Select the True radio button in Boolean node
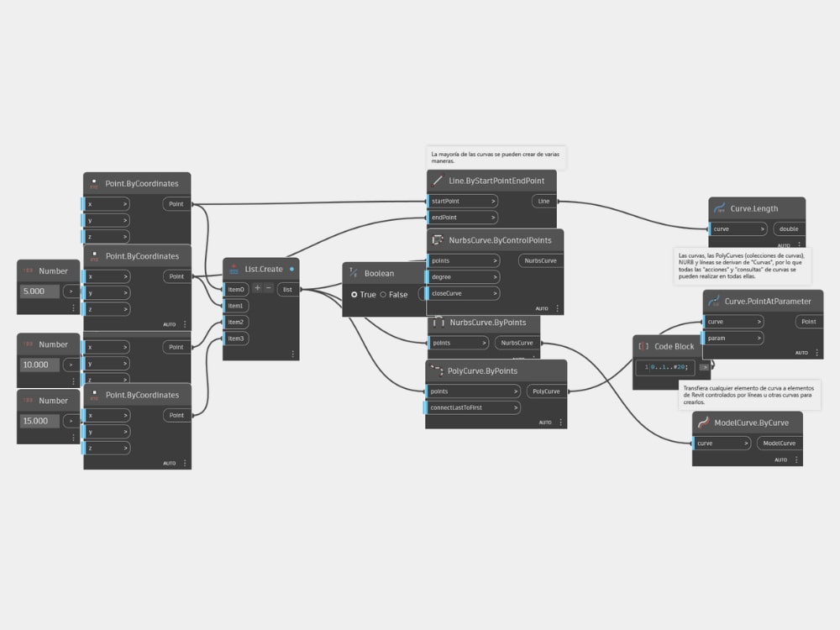Image resolution: width=840 pixels, height=630 pixels. pos(356,295)
